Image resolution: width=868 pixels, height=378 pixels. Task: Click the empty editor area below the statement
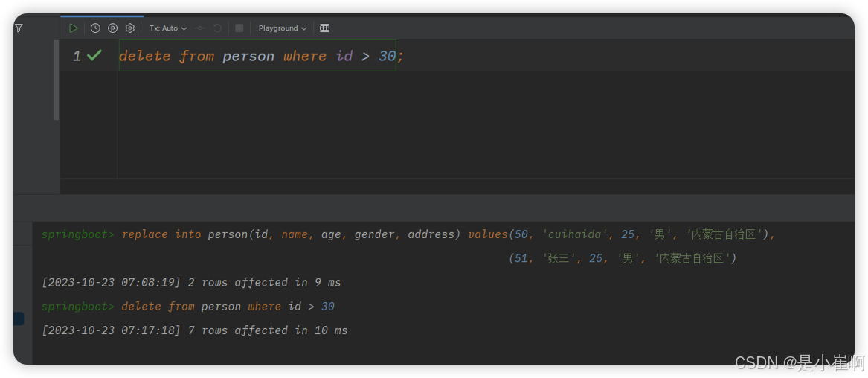tap(485, 124)
